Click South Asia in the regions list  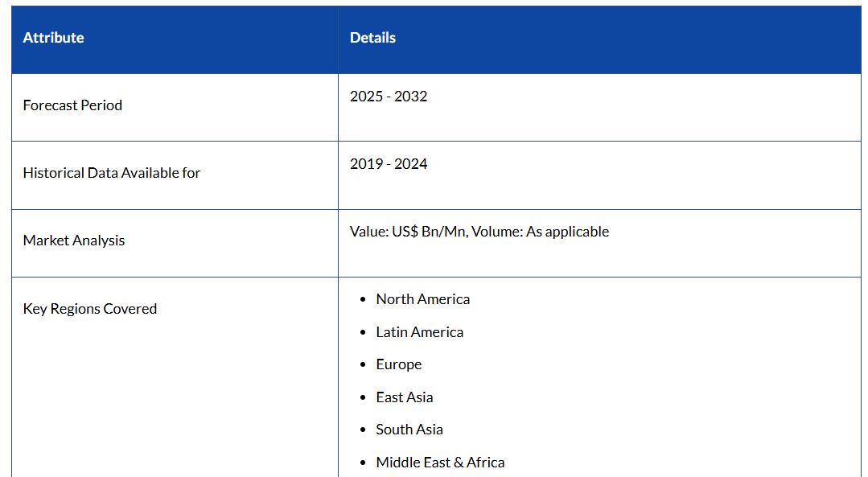point(409,430)
